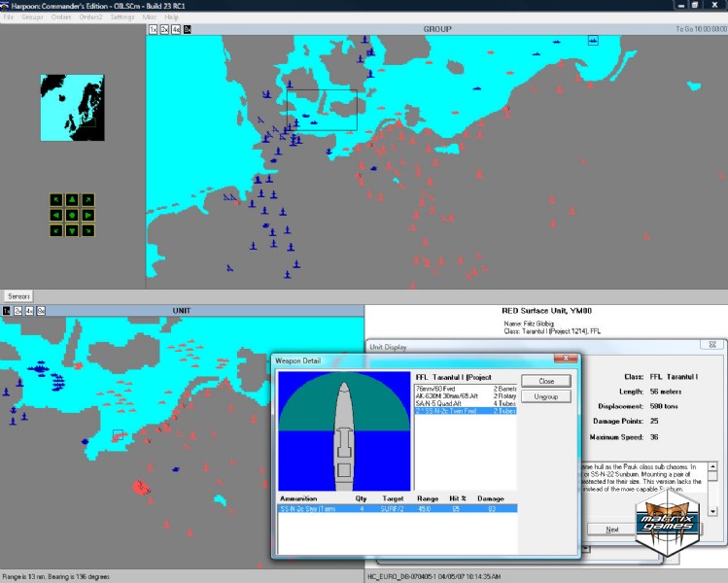The height and width of the screenshot is (583, 728).
Task: Pan the map northwest with the diagonal arrow
Action: (x=57, y=200)
